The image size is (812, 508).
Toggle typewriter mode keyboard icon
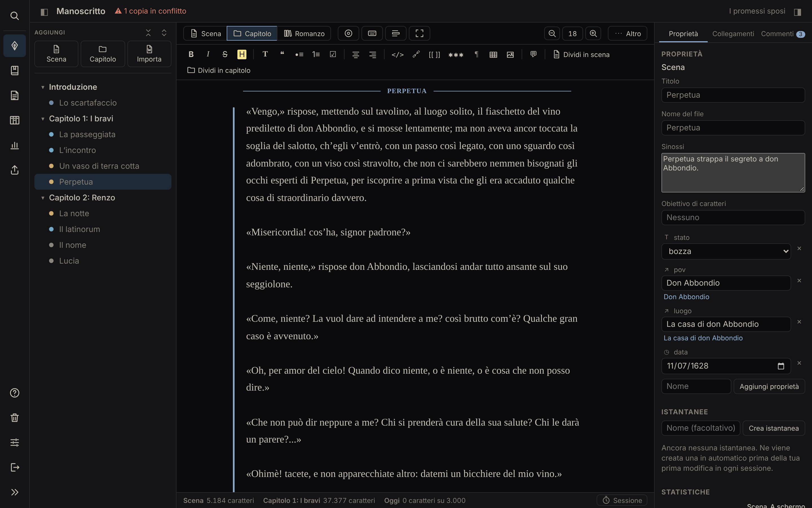point(372,33)
